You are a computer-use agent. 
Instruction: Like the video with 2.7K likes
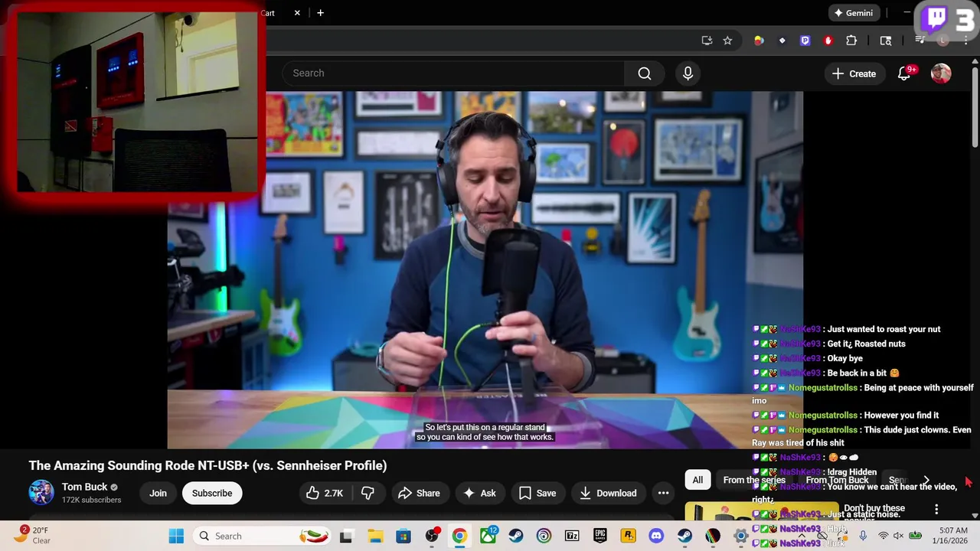[x=325, y=493]
